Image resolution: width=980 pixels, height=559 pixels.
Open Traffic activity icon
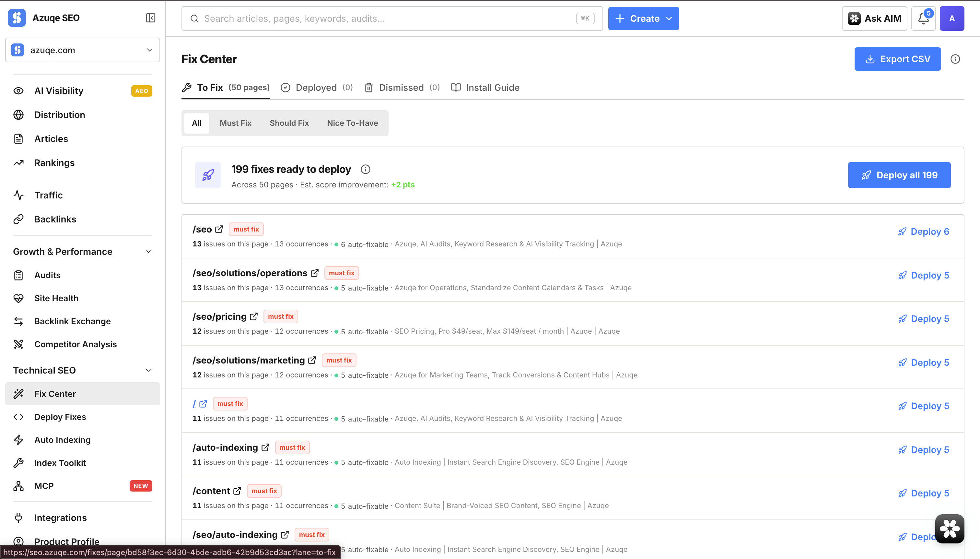pyautogui.click(x=18, y=196)
